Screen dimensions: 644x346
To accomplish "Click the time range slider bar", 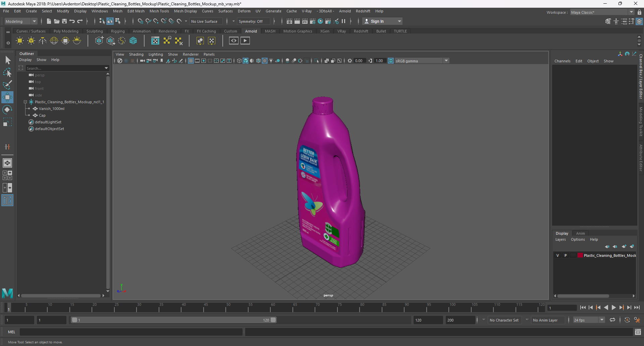I will click(x=173, y=320).
